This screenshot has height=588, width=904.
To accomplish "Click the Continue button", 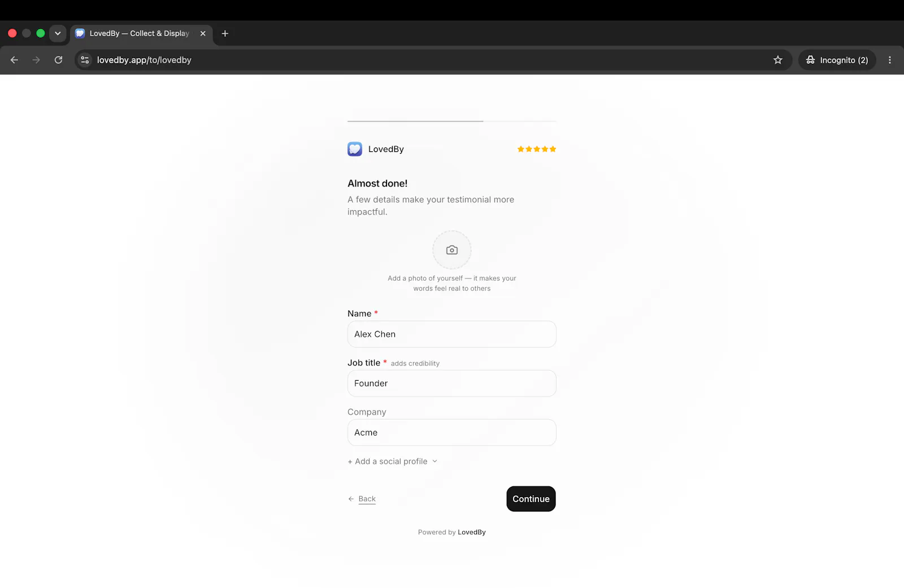I will (531, 499).
